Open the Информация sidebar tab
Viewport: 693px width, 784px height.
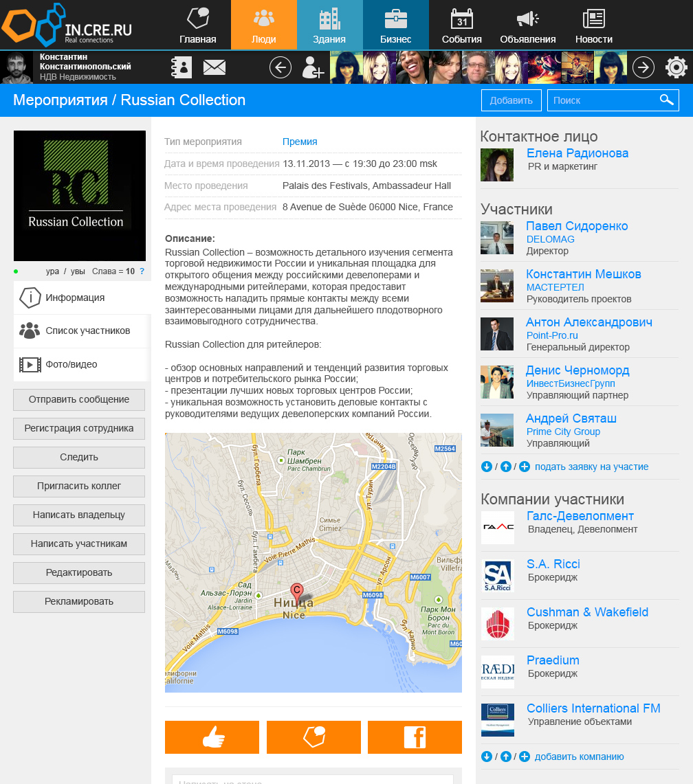82,298
